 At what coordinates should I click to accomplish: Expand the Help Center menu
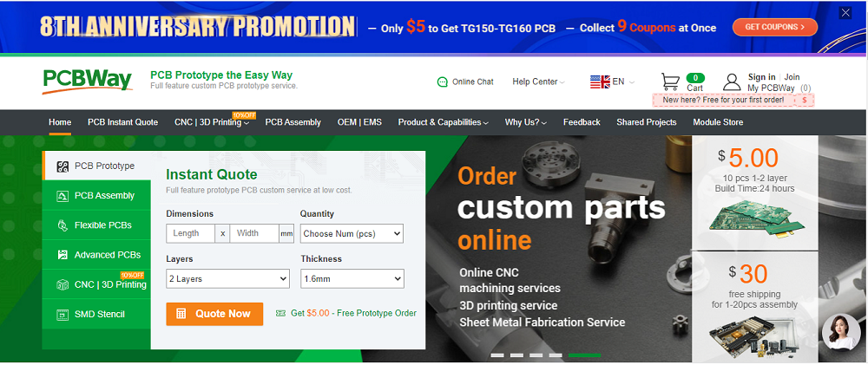538,81
